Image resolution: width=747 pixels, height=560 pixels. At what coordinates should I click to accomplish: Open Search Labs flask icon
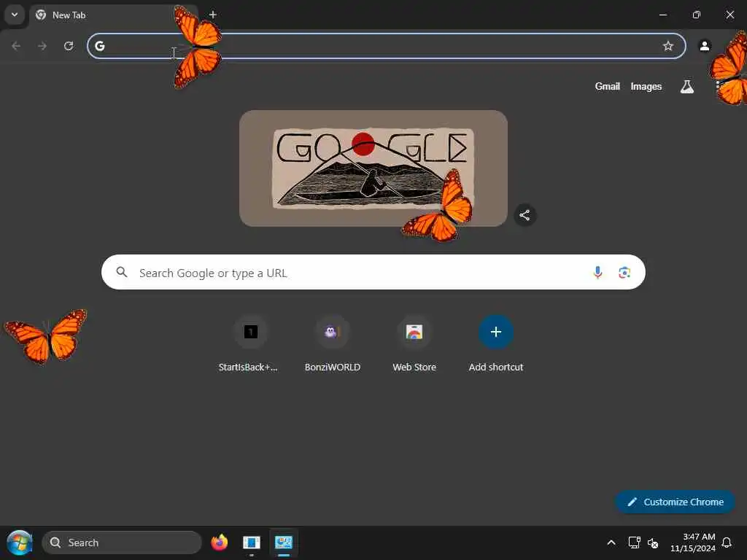[x=686, y=86]
